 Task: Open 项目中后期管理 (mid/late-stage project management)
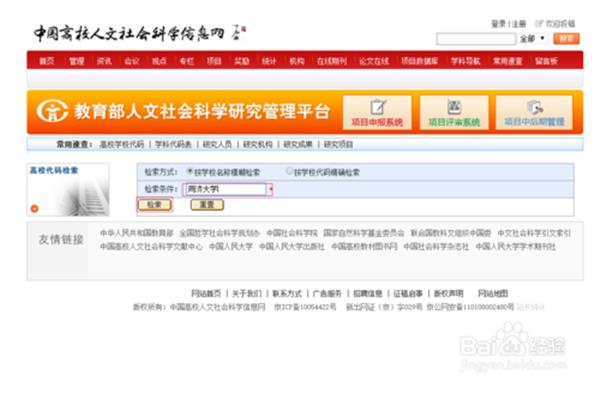[x=534, y=113]
